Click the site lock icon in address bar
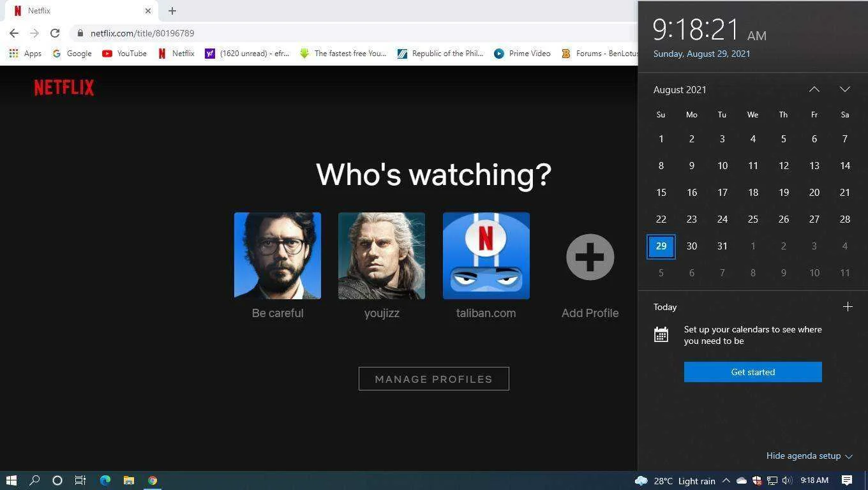The image size is (868, 490). (x=80, y=33)
